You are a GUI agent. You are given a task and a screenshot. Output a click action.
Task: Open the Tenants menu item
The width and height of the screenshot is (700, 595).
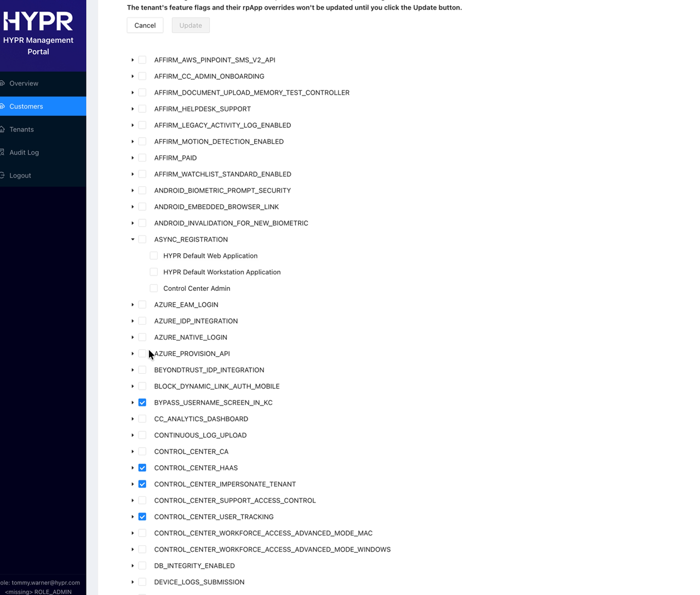click(x=21, y=129)
